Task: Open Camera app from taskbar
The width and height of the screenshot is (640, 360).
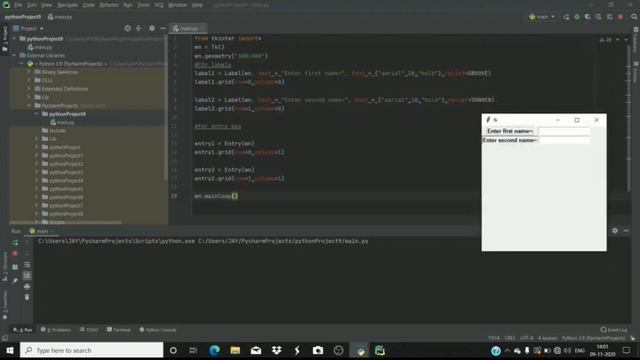Action: click(318, 350)
